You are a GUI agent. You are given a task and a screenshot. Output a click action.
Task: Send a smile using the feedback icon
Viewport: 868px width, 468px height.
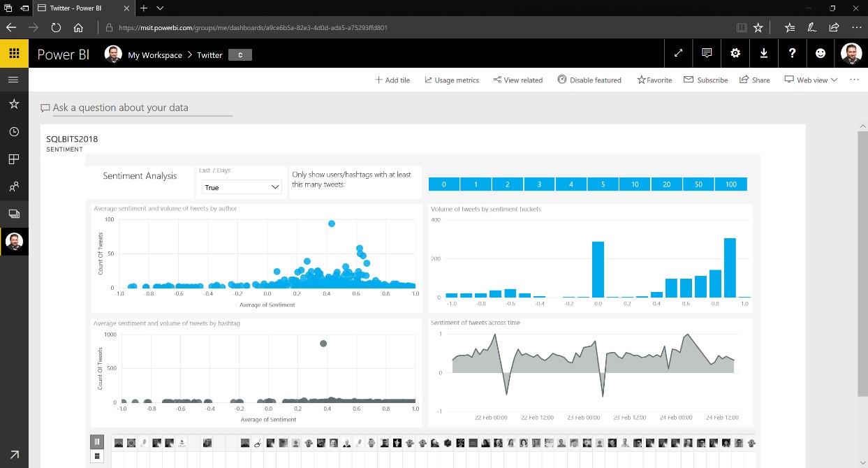tap(820, 53)
